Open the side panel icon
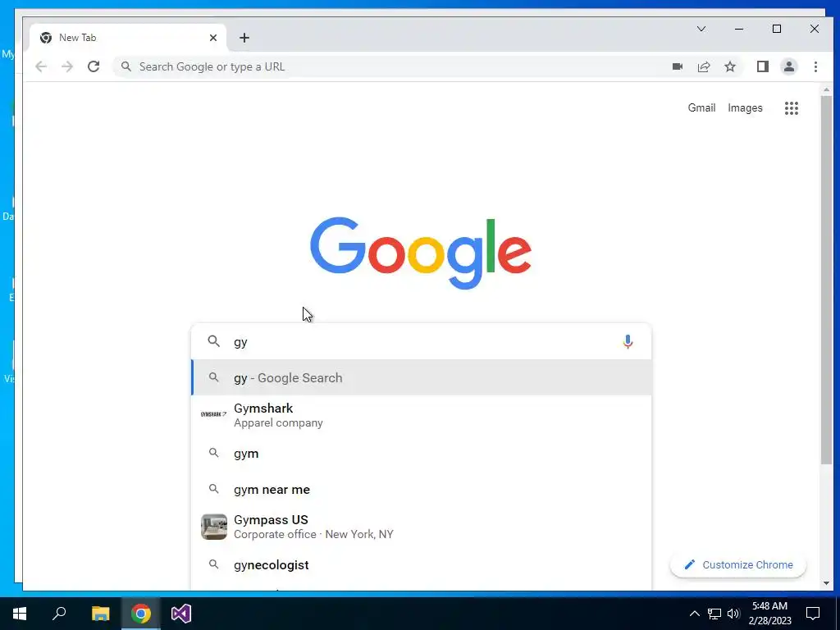The width and height of the screenshot is (840, 630). tap(762, 66)
